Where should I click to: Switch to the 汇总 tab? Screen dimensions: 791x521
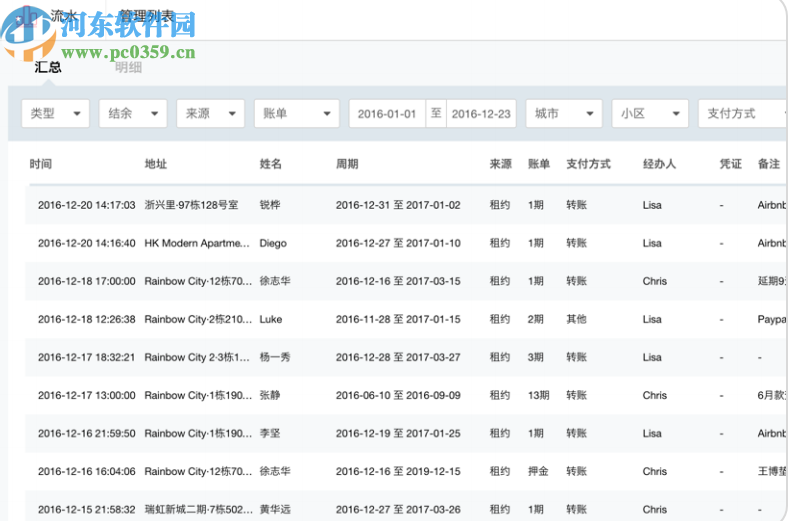[x=48, y=67]
